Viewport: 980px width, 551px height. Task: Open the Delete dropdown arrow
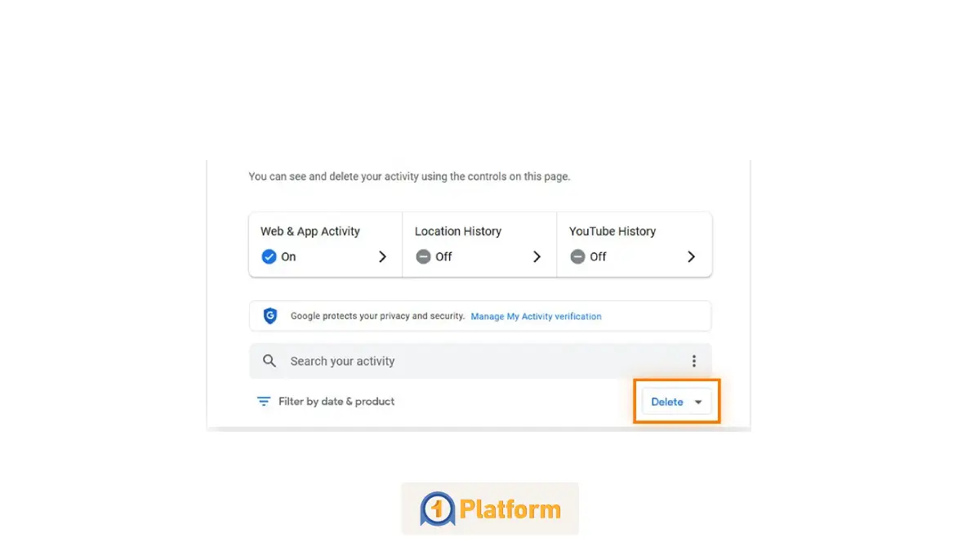pyautogui.click(x=698, y=402)
